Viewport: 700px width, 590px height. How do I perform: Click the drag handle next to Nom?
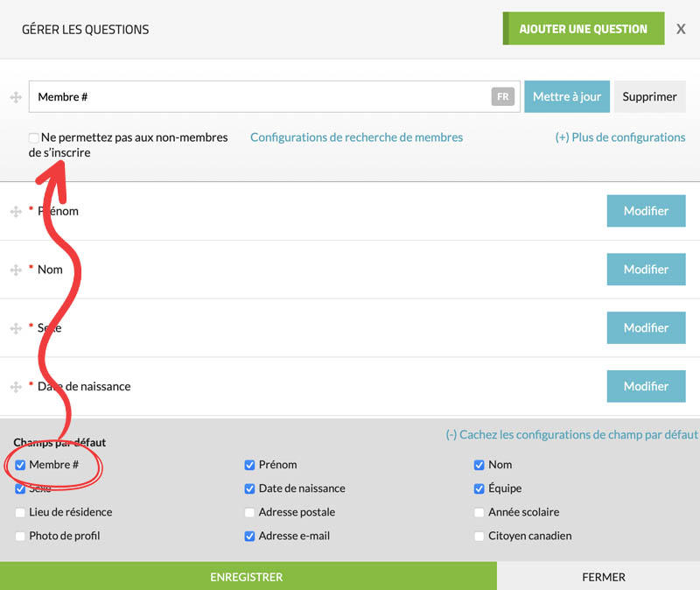[x=16, y=270]
